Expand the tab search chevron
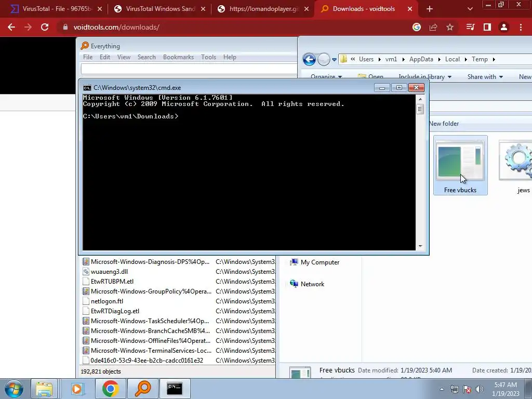Screen dimensions: 532x399 tap(470, 9)
